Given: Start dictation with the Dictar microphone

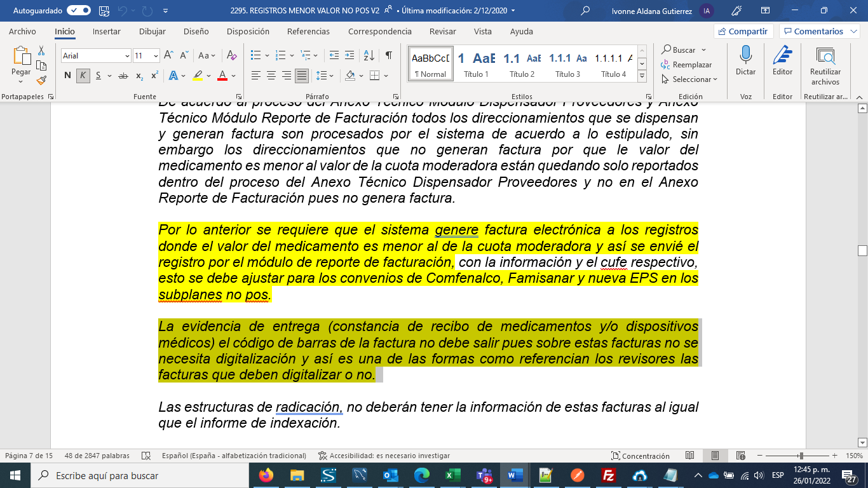Looking at the screenshot, I should coord(745,61).
